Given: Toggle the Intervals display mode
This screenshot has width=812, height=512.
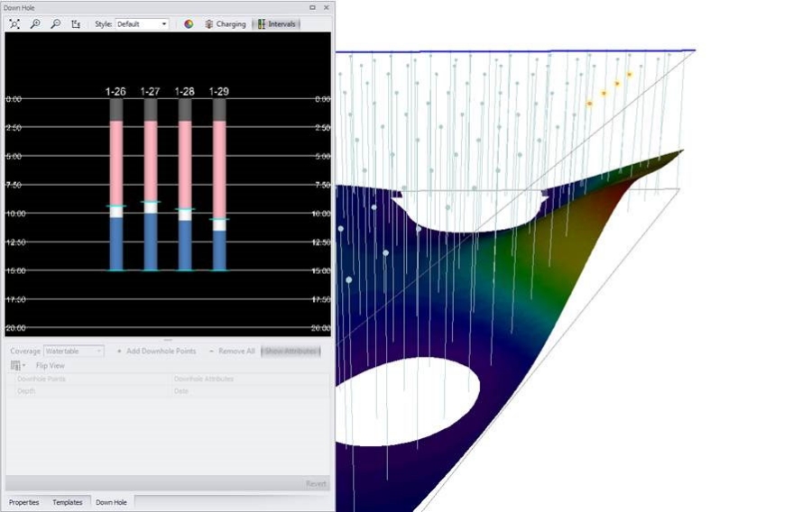Looking at the screenshot, I should [x=276, y=24].
